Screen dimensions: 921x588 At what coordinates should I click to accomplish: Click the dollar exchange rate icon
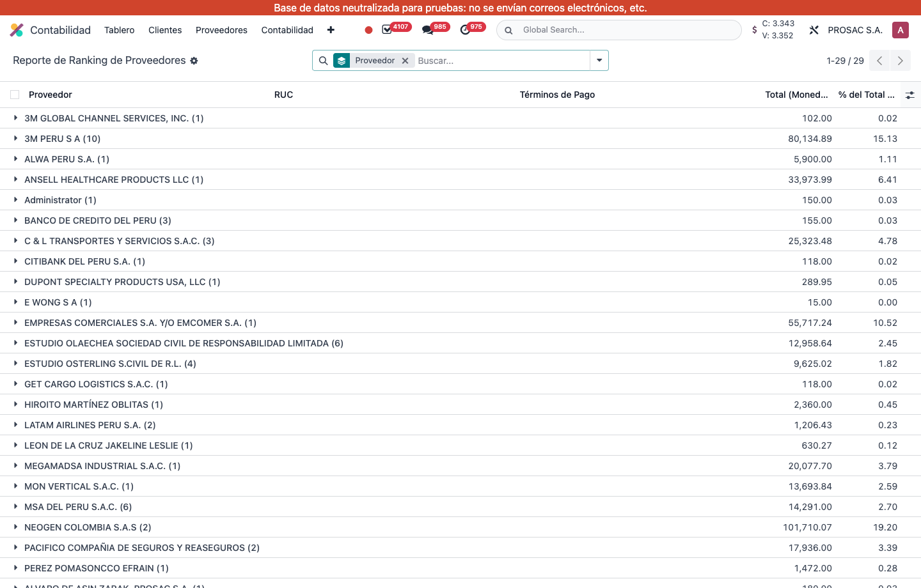click(755, 30)
